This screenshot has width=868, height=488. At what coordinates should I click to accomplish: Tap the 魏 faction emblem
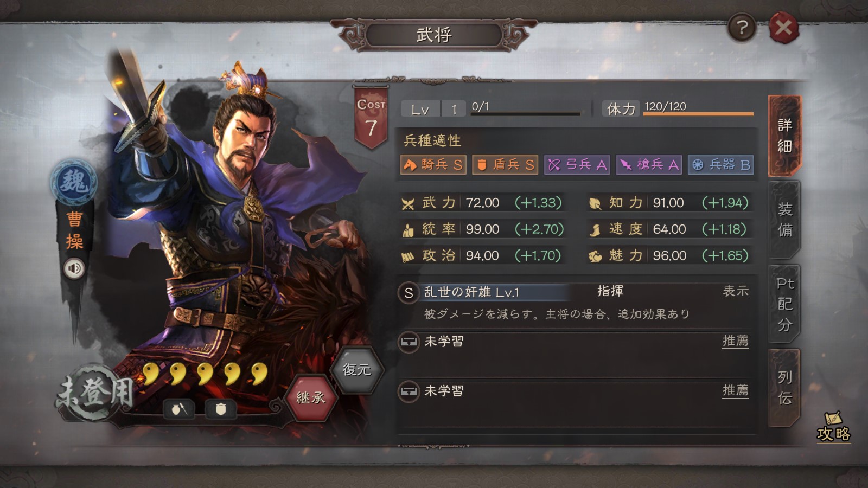point(74,182)
